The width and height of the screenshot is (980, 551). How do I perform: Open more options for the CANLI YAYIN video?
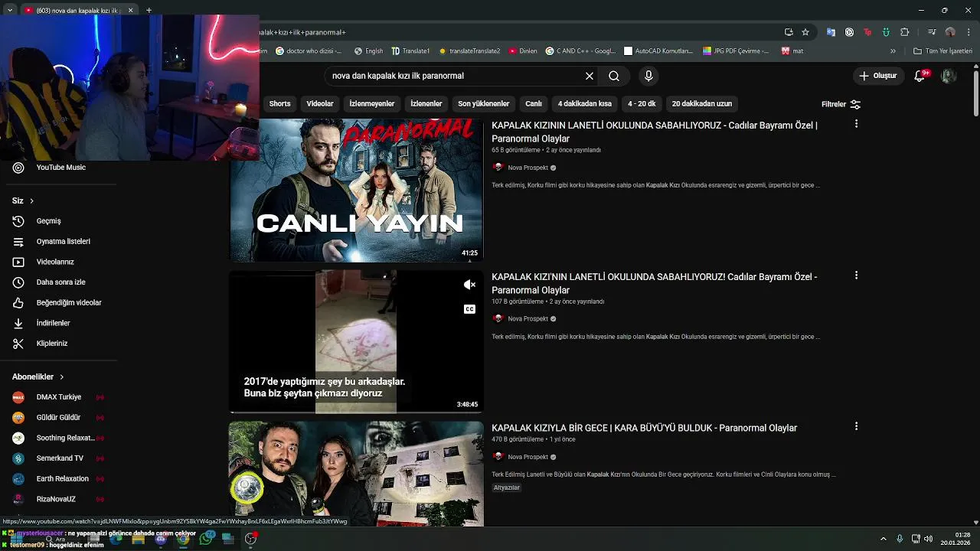click(x=856, y=124)
